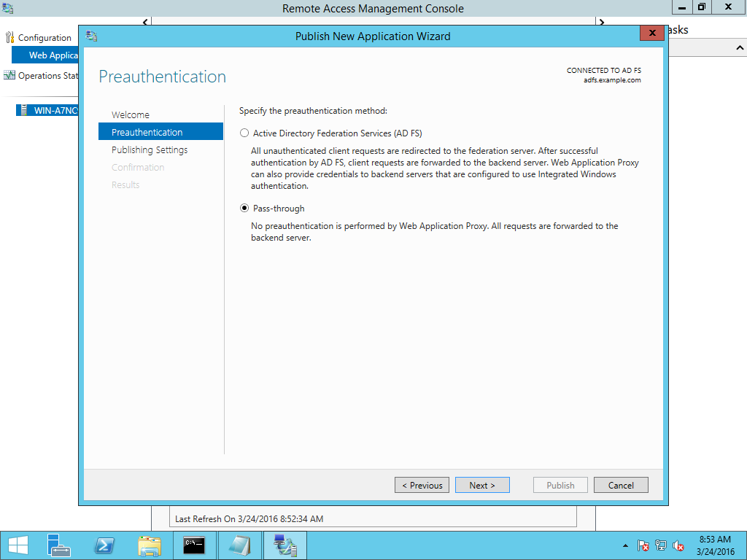Click the Previous button

point(422,484)
